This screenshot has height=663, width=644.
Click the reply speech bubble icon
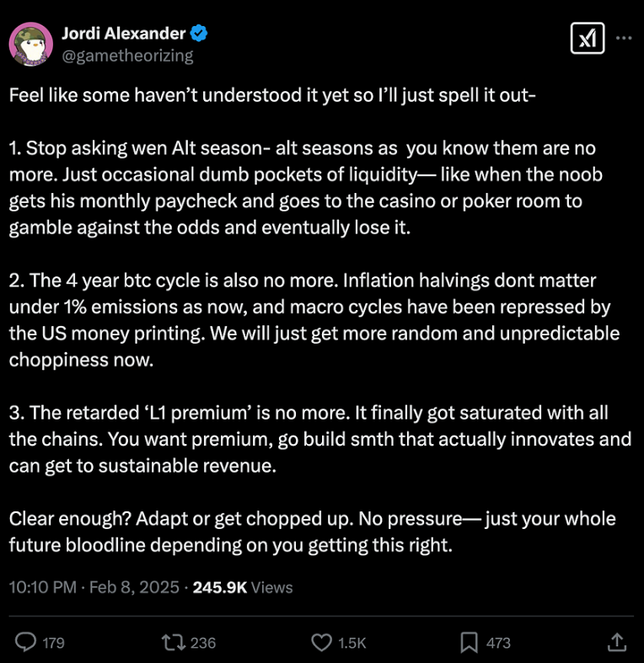pyautogui.click(x=27, y=642)
